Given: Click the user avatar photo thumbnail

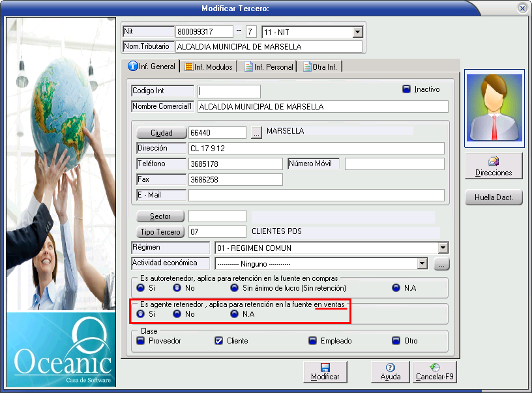Looking at the screenshot, I should click(494, 108).
